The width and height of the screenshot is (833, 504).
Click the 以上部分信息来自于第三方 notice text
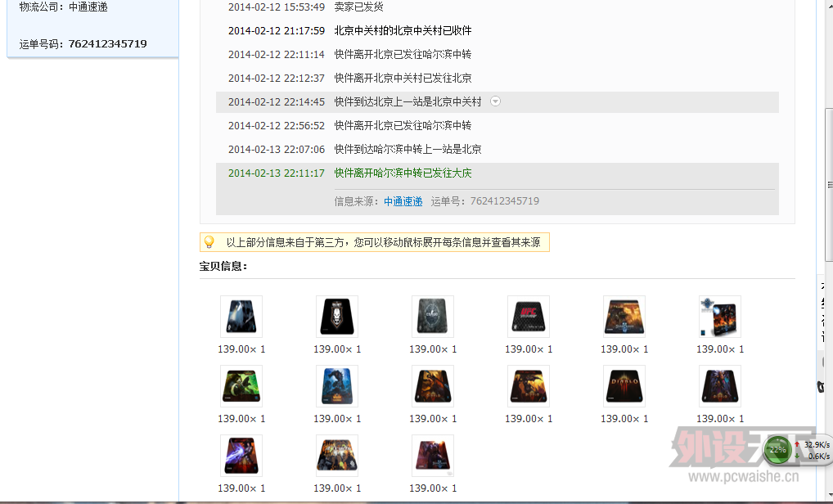(383, 243)
